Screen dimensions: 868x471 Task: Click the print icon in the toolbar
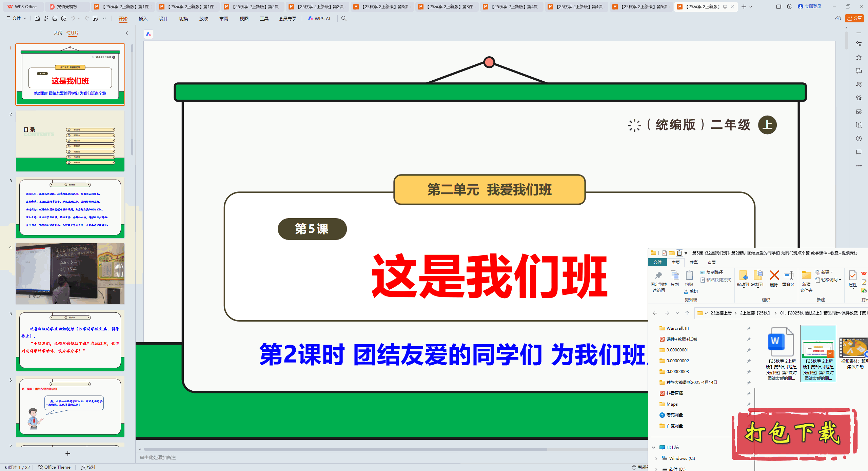click(55, 19)
